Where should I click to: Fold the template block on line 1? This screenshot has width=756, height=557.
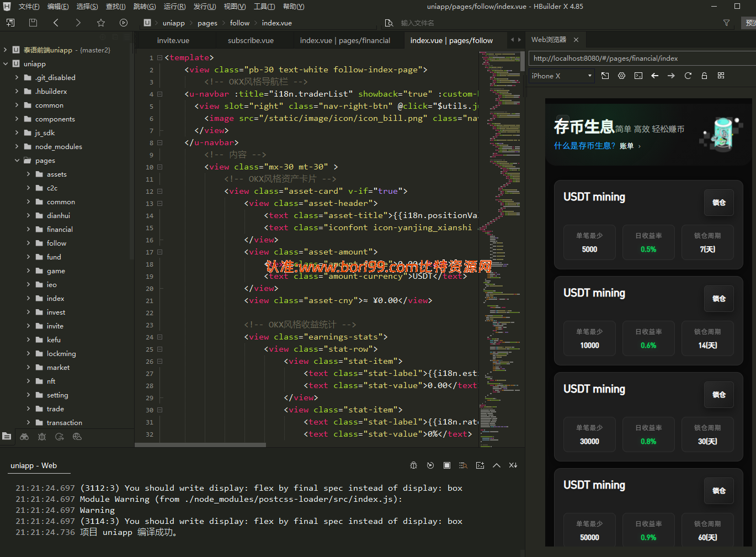(x=160, y=57)
